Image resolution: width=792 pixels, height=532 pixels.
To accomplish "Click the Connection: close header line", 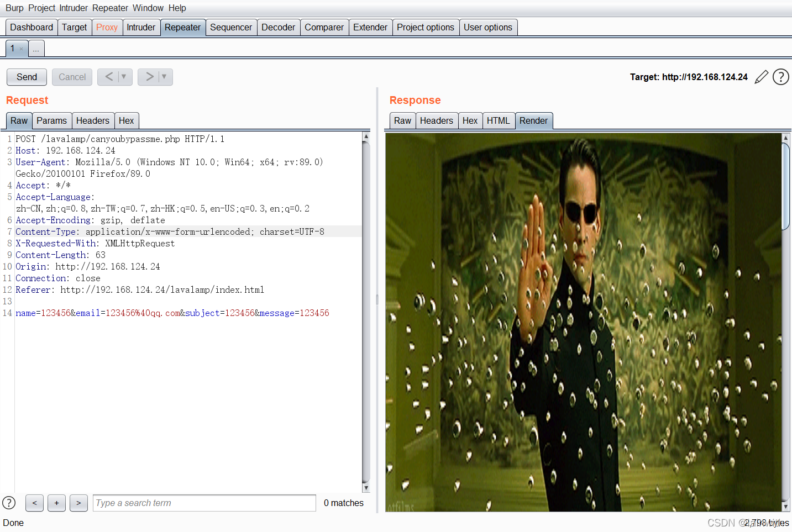I will click(58, 278).
